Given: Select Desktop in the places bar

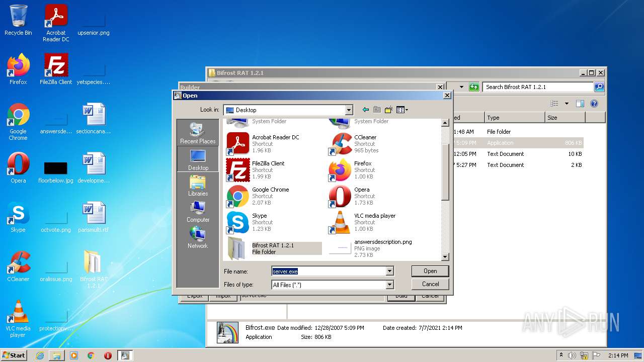Looking at the screenshot, I should (x=198, y=159).
